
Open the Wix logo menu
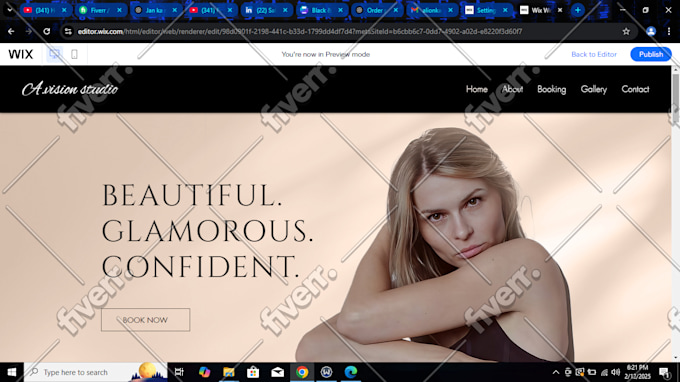[20, 54]
